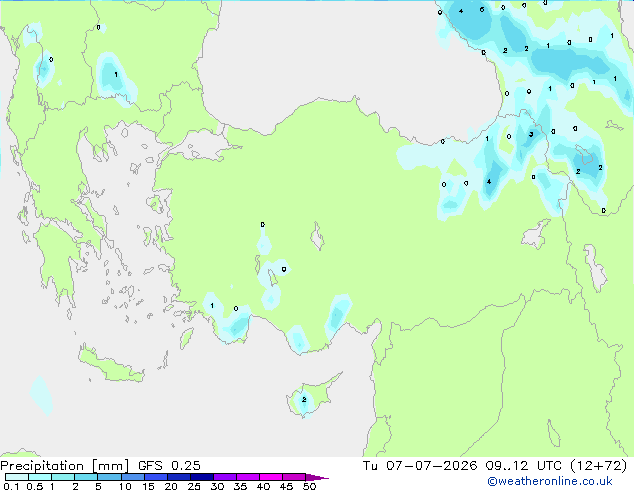Click the 25–30 mm navy legend swatch
The width and height of the screenshot is (634, 490).
[x=202, y=477]
